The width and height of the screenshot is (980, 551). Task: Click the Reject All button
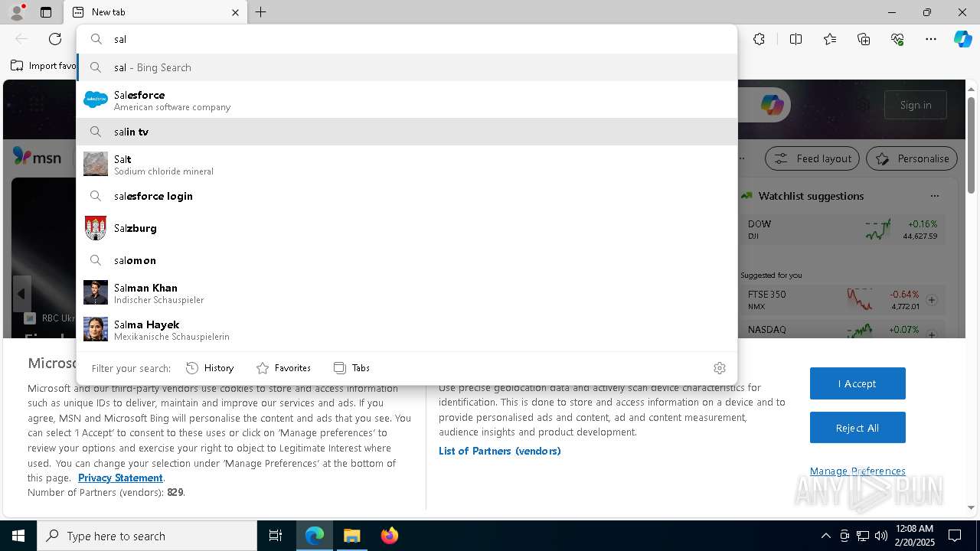tap(857, 428)
